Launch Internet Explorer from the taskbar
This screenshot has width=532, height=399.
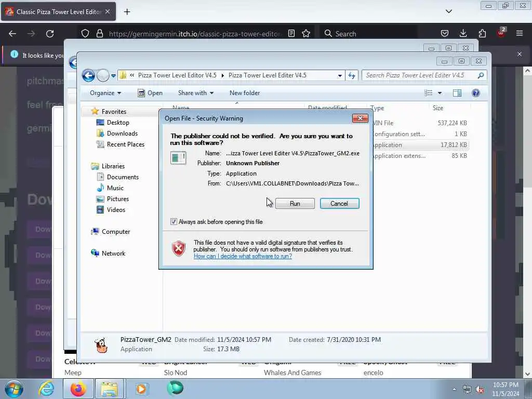coord(46,389)
